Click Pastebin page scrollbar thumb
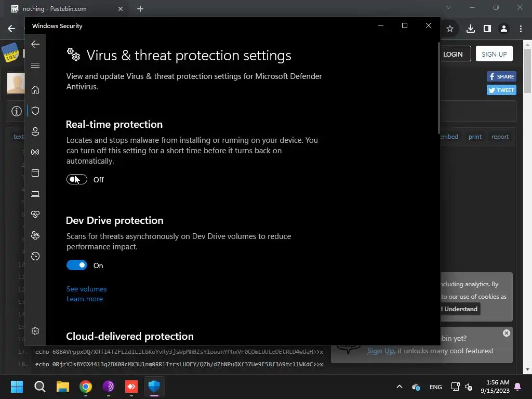Image resolution: width=532 pixels, height=399 pixels. (x=528, y=71)
